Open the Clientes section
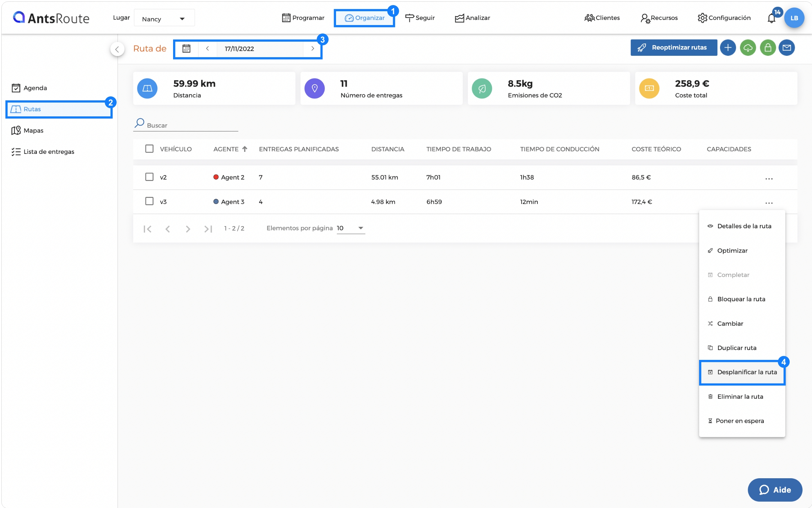 (x=602, y=18)
